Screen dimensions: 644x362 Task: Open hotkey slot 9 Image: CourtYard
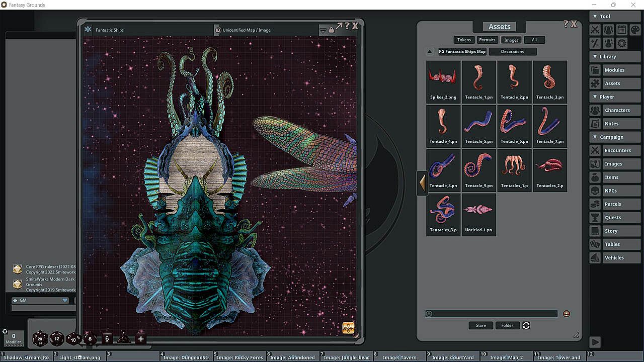(x=452, y=356)
